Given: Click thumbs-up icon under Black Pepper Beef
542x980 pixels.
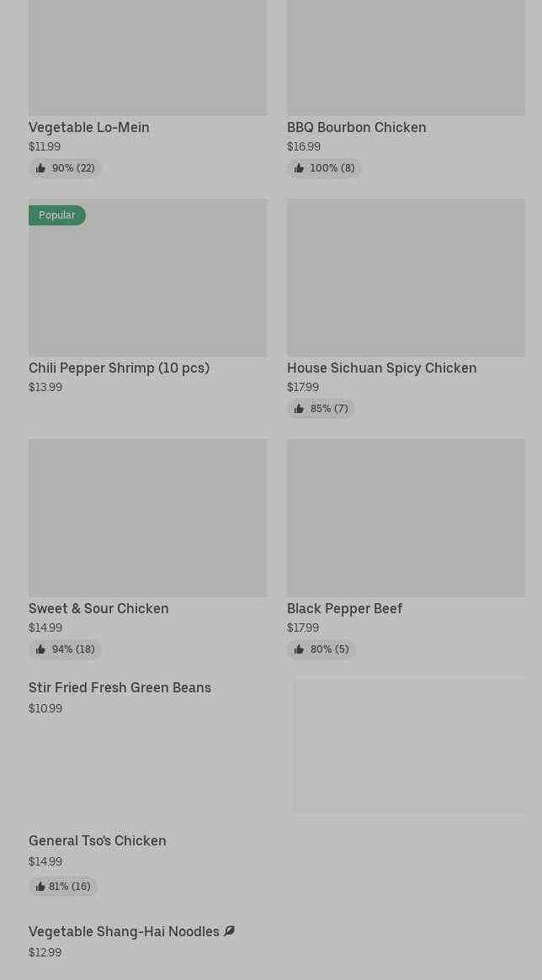Looking at the screenshot, I should [x=299, y=649].
